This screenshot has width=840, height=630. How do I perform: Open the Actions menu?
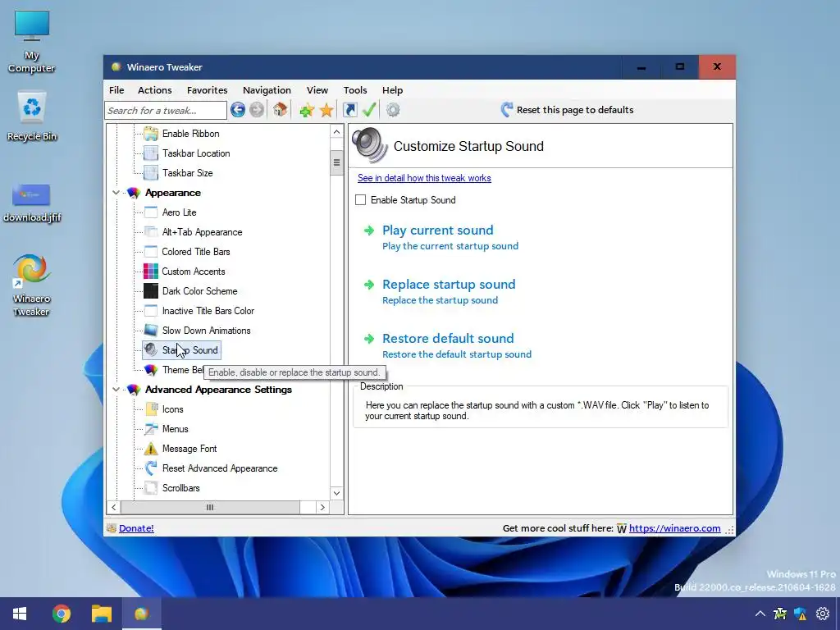pyautogui.click(x=155, y=90)
